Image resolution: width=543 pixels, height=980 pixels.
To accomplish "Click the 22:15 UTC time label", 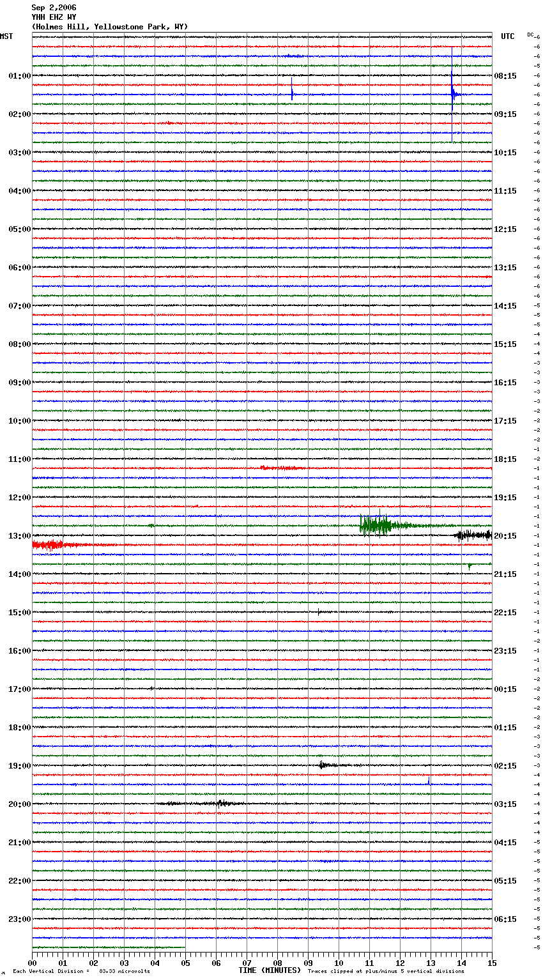I will 505,613.
